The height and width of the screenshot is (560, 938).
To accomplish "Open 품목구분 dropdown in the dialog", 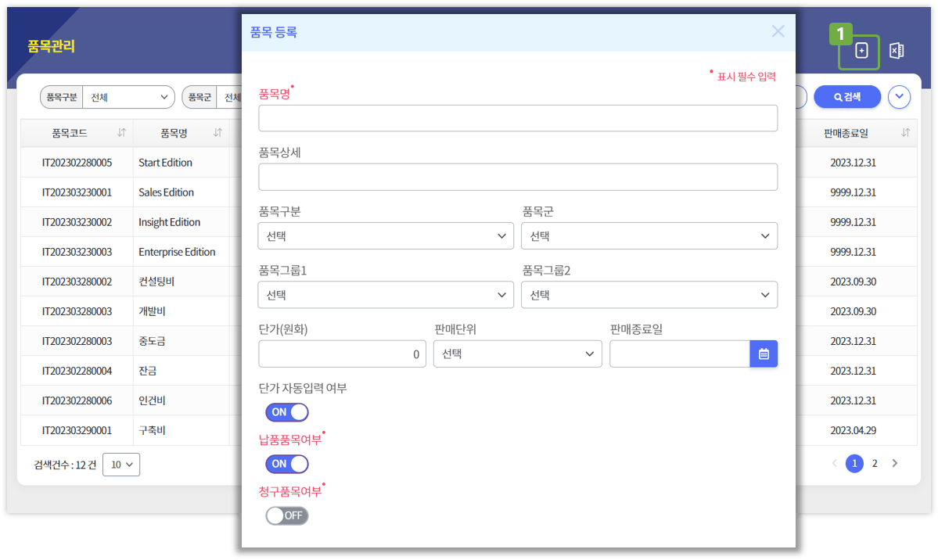I will pyautogui.click(x=386, y=235).
